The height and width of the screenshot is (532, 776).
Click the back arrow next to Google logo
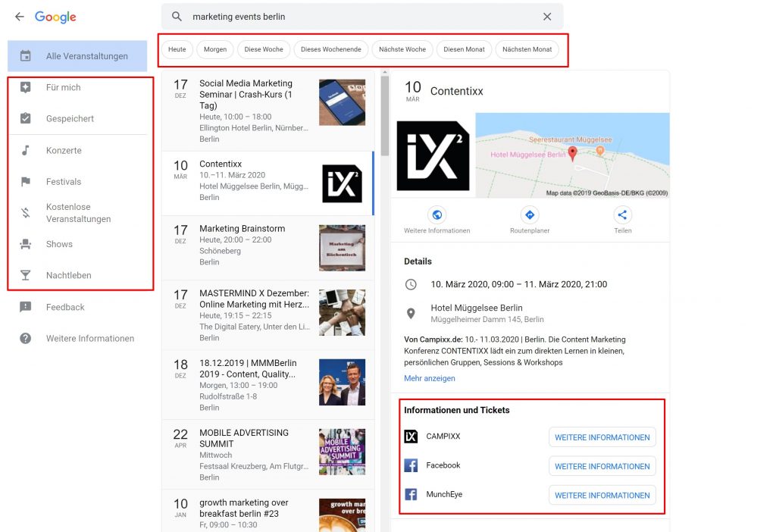coord(19,17)
